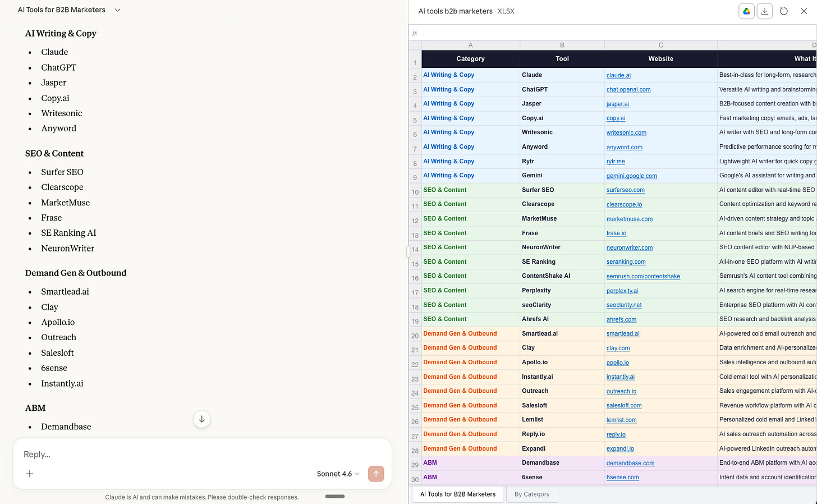
Task: Open the semrush.com/contentshake link
Action: coord(643,276)
